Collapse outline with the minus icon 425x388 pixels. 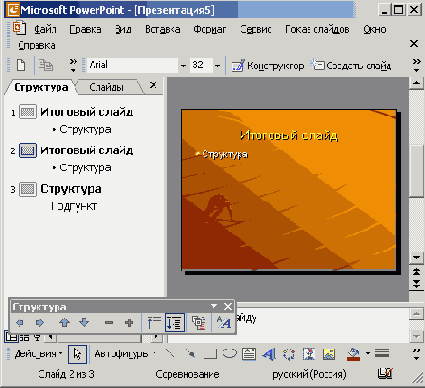click(109, 323)
